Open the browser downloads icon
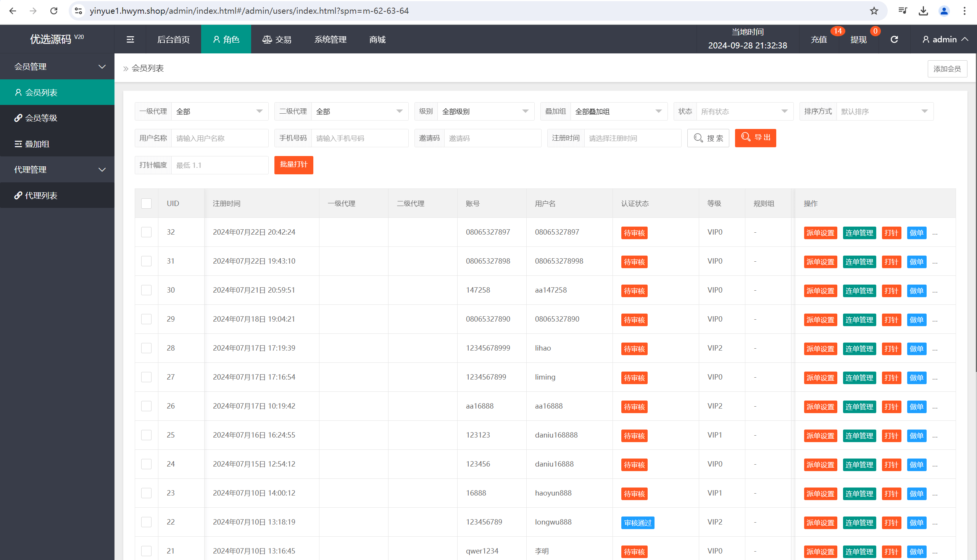The image size is (977, 560). point(923,11)
